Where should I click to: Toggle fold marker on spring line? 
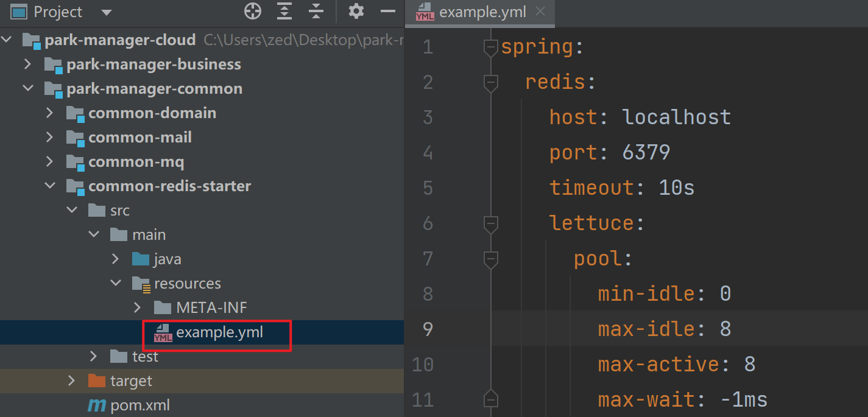(x=490, y=47)
